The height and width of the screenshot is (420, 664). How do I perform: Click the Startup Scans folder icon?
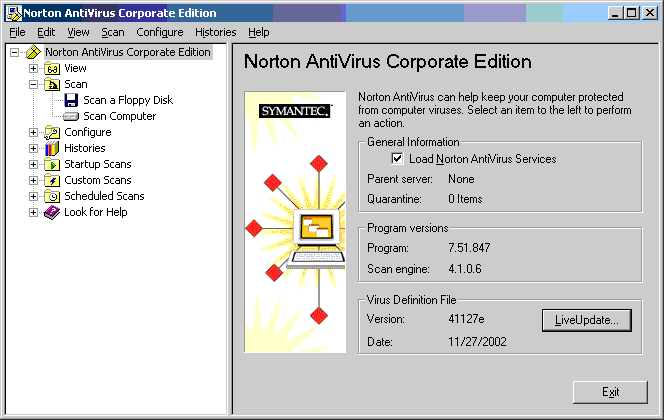click(52, 164)
